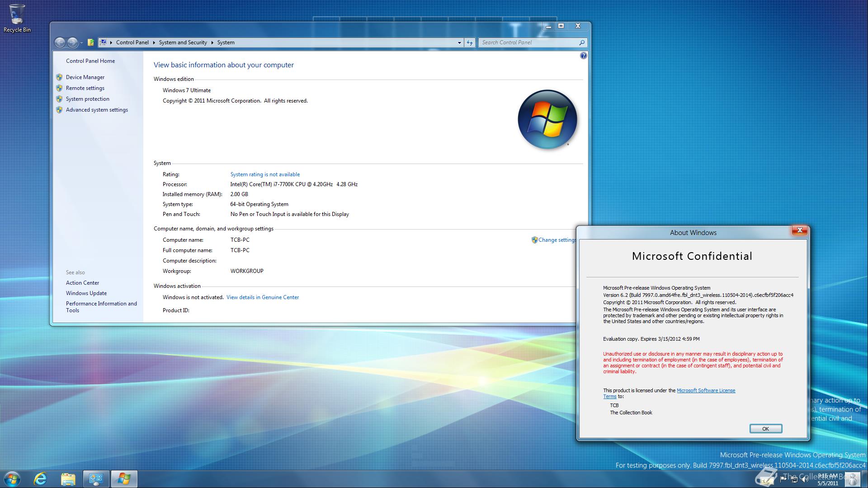Open System protection
868x488 pixels.
point(88,99)
